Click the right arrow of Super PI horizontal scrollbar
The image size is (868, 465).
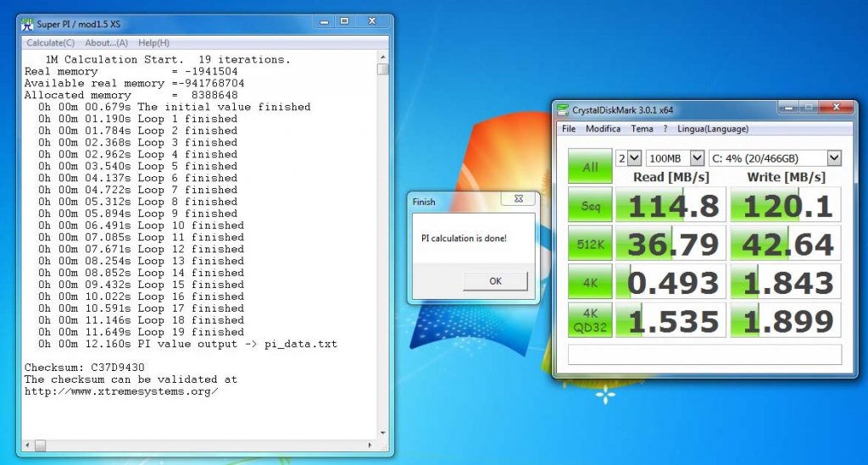370,445
